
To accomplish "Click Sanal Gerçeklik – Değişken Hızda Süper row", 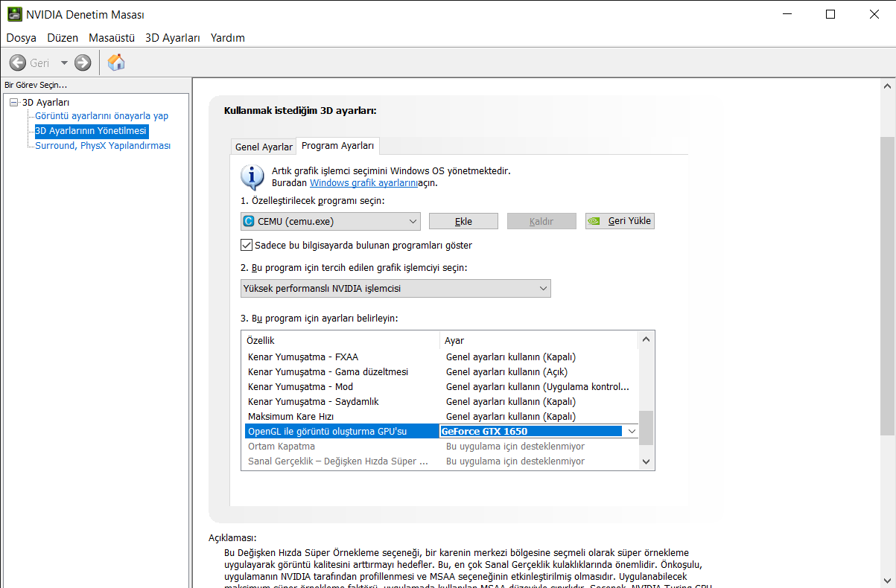I will pos(442,461).
